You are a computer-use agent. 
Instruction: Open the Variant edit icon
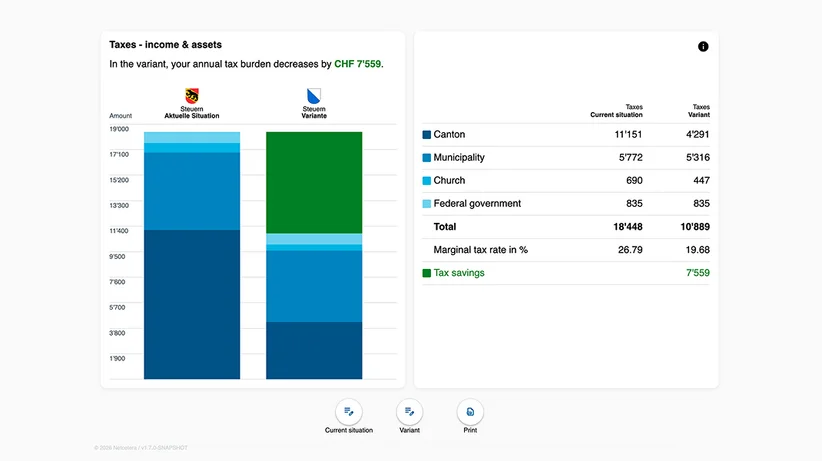409,412
